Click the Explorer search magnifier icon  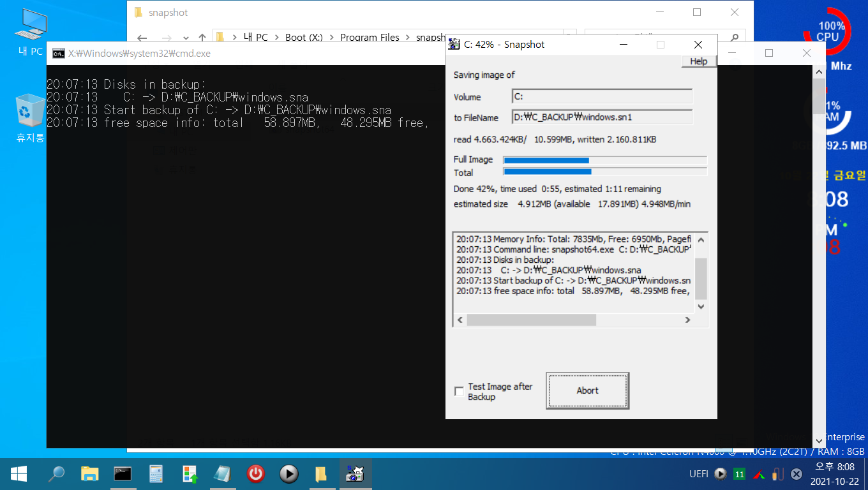tap(735, 38)
